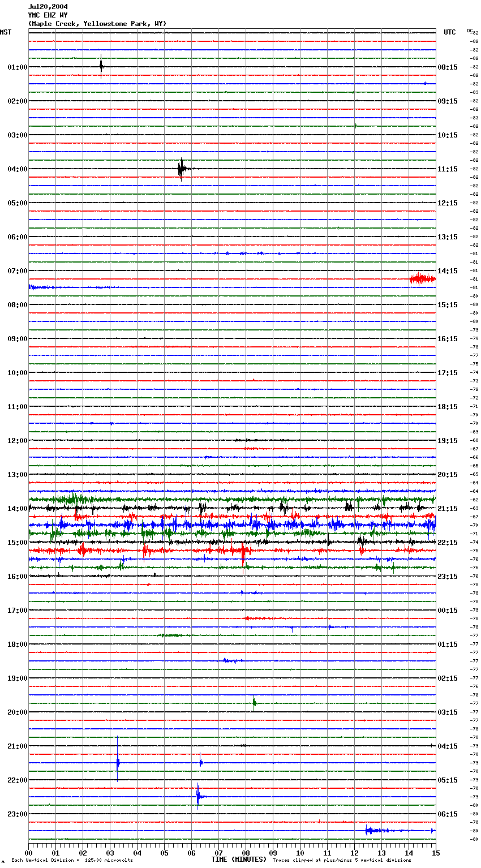
Task: Click the UTC time label '10:15'
Action: (448, 135)
